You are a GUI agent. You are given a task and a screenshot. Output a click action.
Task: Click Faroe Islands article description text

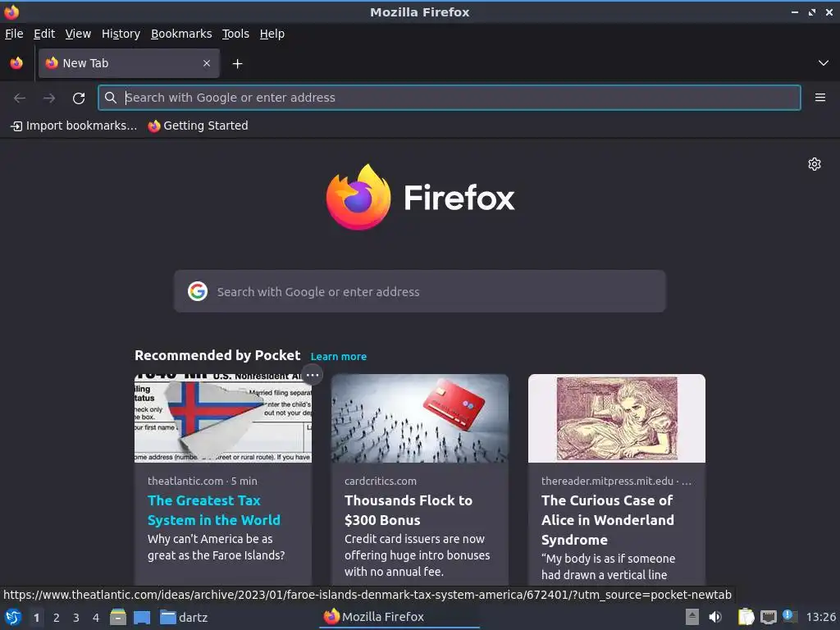[216, 547]
